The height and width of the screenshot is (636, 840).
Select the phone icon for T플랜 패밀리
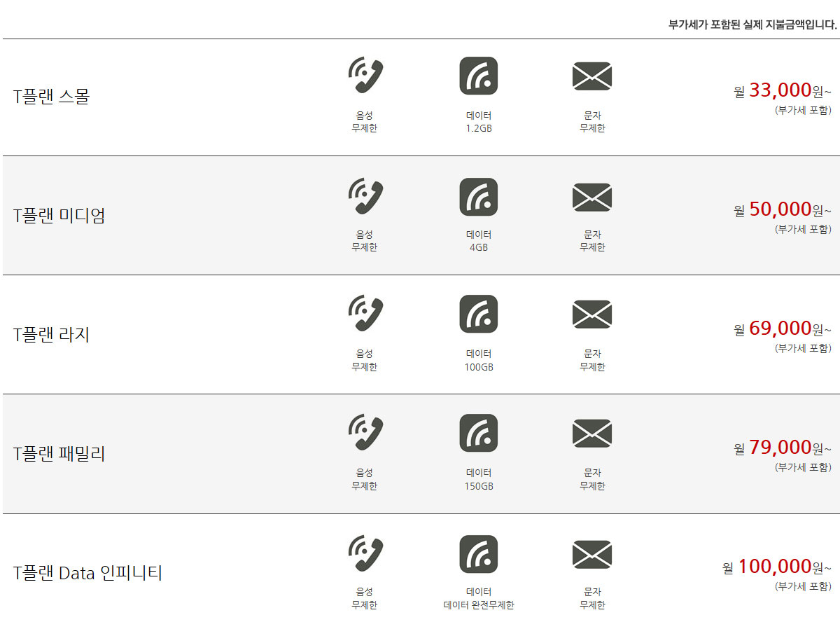coord(365,433)
